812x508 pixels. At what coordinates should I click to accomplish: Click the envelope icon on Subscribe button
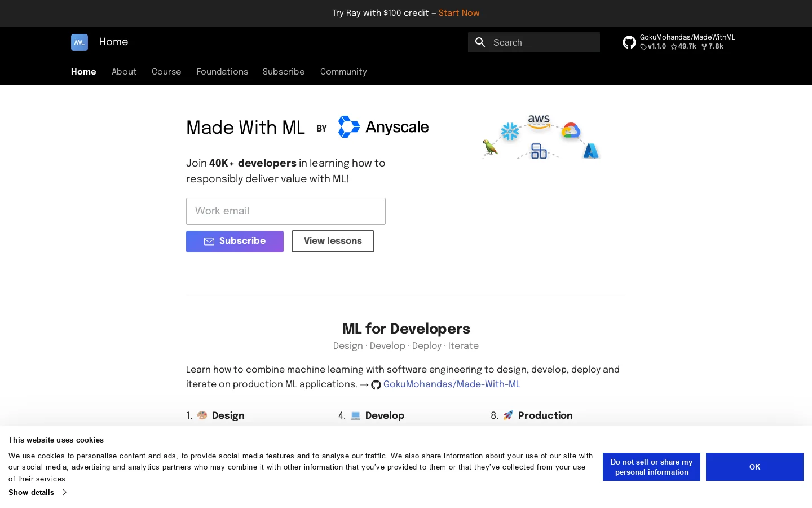pyautogui.click(x=209, y=242)
